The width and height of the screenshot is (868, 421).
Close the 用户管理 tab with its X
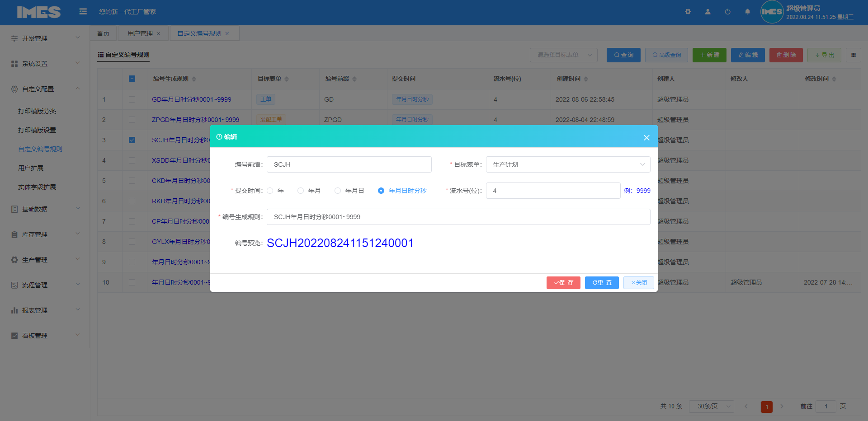tap(158, 33)
